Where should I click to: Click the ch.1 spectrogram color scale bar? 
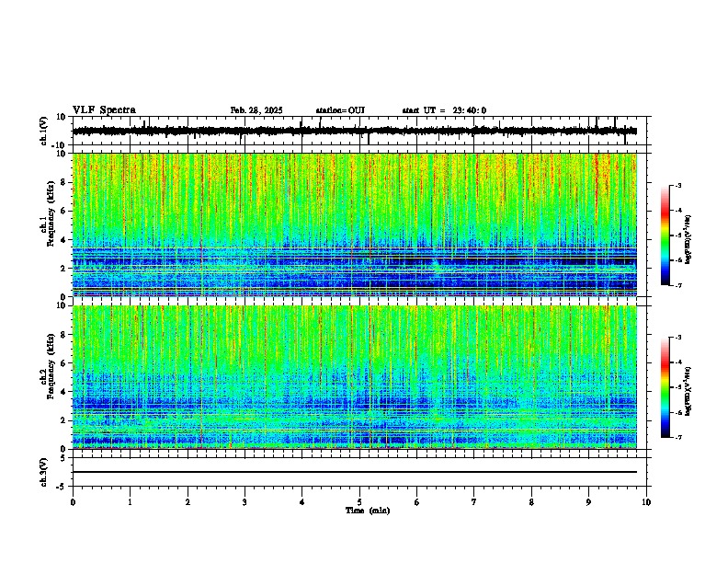(x=665, y=236)
